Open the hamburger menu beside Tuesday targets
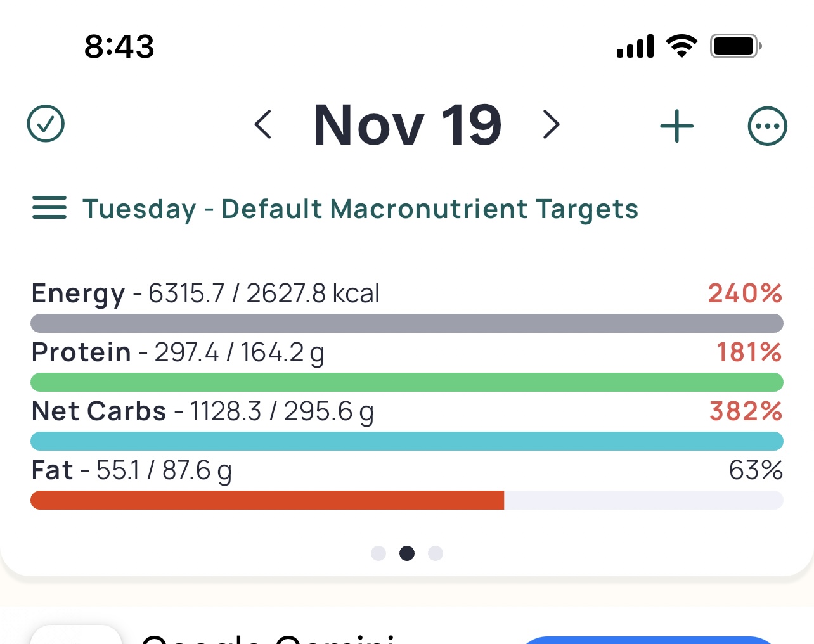814x644 pixels. [x=49, y=208]
